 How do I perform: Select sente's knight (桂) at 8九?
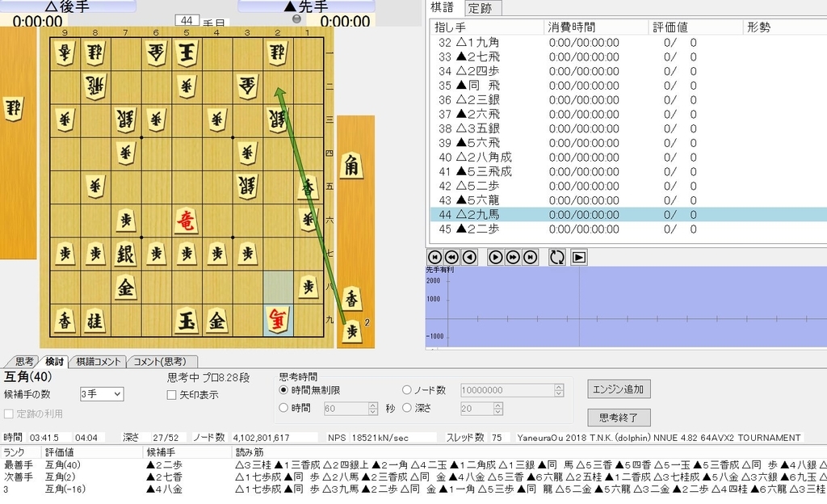95,320
